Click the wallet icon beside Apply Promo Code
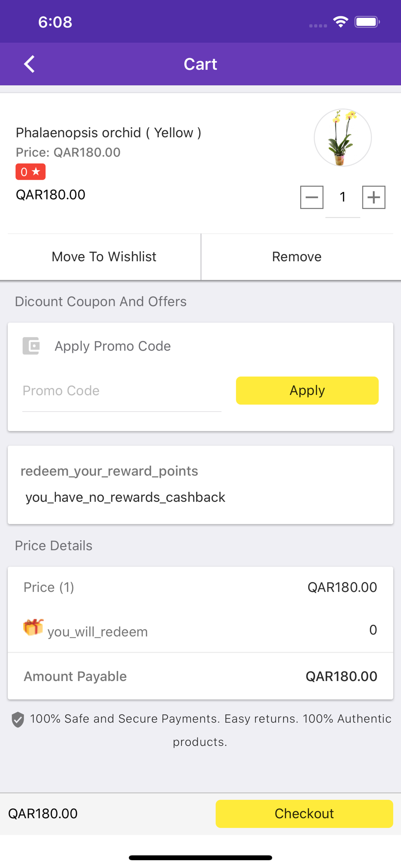Image resolution: width=401 pixels, height=868 pixels. [x=31, y=346]
